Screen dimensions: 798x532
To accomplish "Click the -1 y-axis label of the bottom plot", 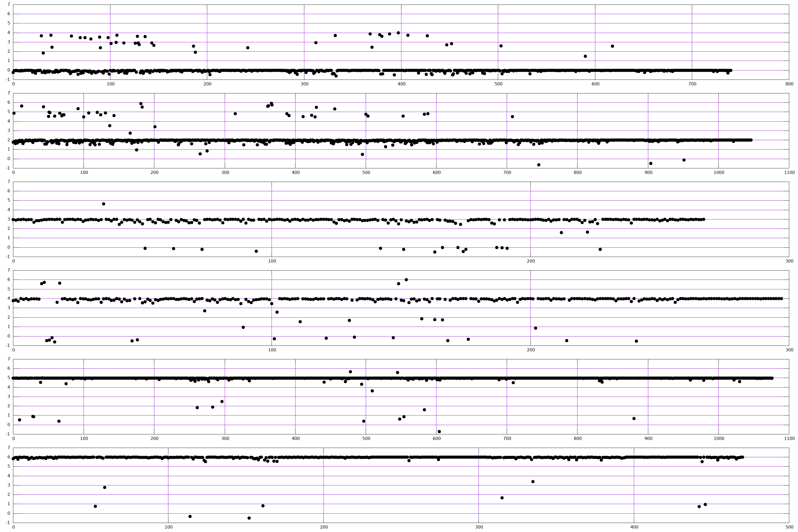I will coord(8,523).
